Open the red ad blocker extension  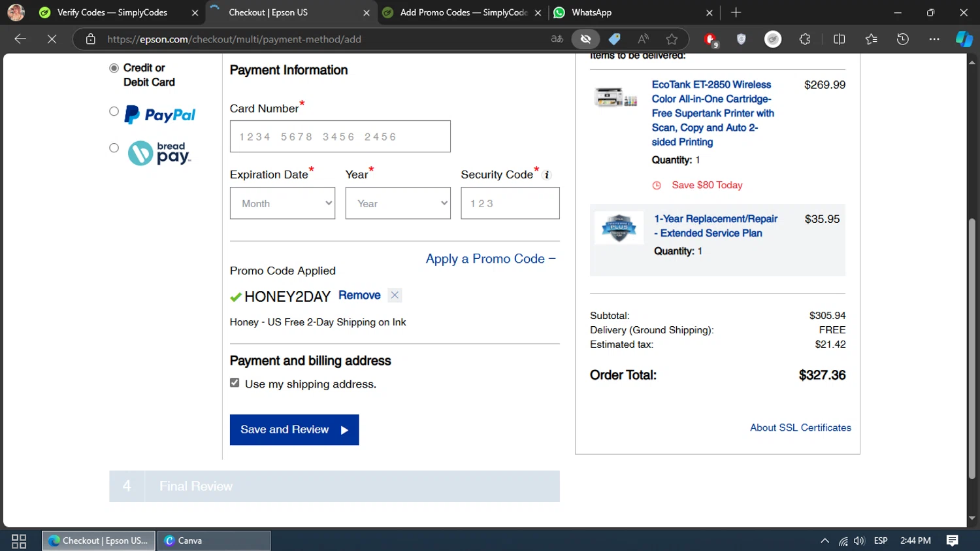pyautogui.click(x=710, y=40)
